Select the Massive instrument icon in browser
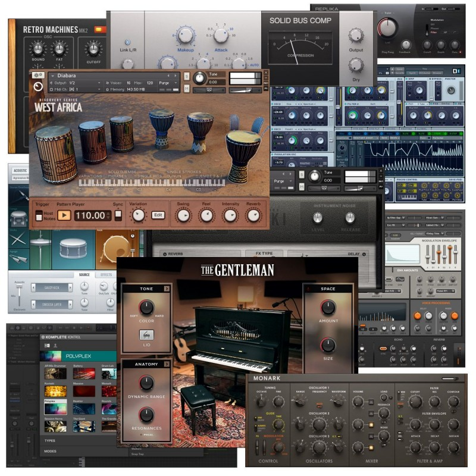The image size is (476, 476). [x=83, y=390]
